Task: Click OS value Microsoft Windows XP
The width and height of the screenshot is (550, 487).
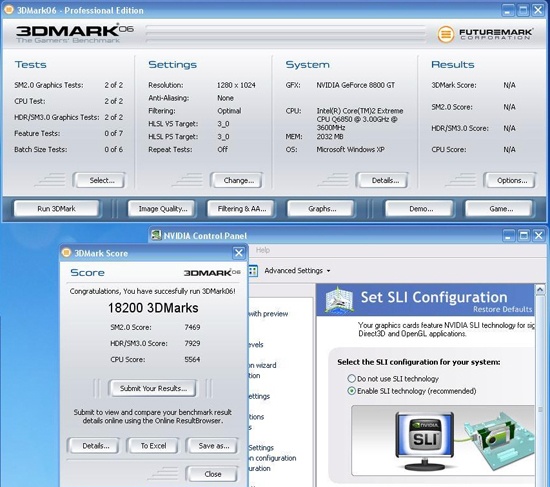Action: (x=350, y=149)
